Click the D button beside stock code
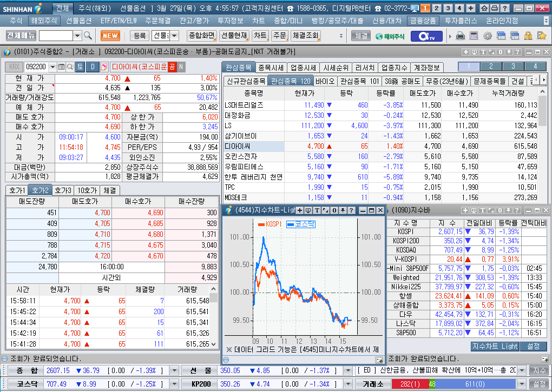Image resolution: width=552 pixels, height=392 pixels. click(x=93, y=67)
